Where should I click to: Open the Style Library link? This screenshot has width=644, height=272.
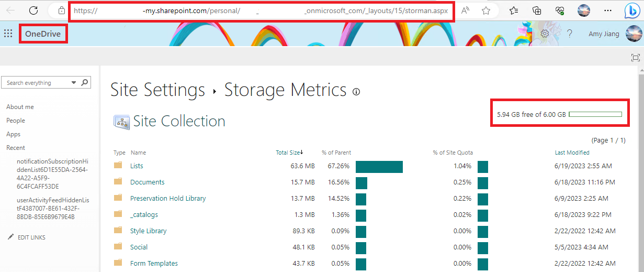pos(149,231)
